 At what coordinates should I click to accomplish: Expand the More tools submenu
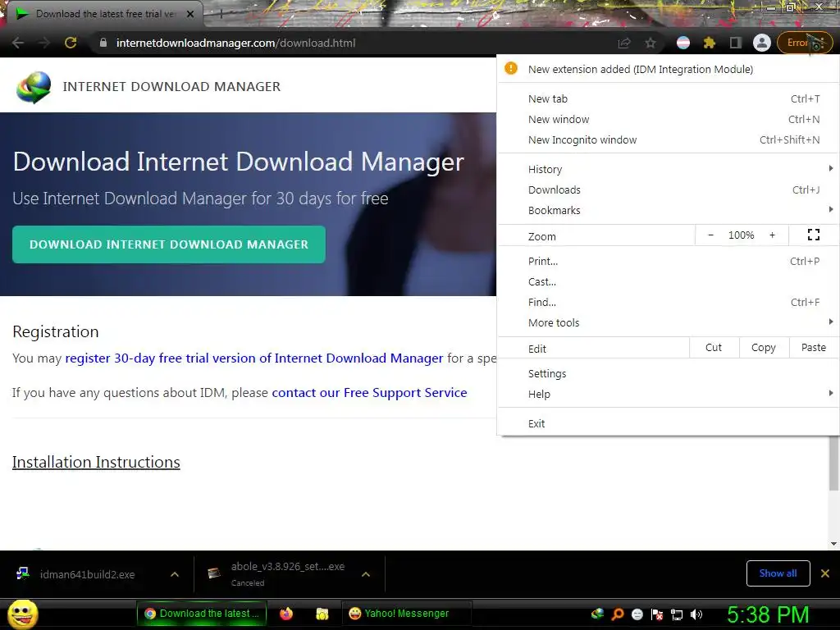pos(668,323)
